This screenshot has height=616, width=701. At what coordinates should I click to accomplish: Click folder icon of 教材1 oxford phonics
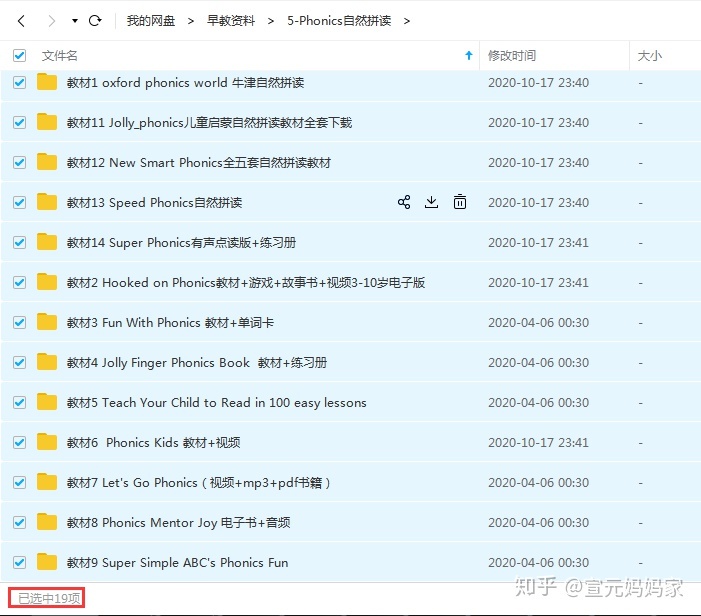coord(47,82)
